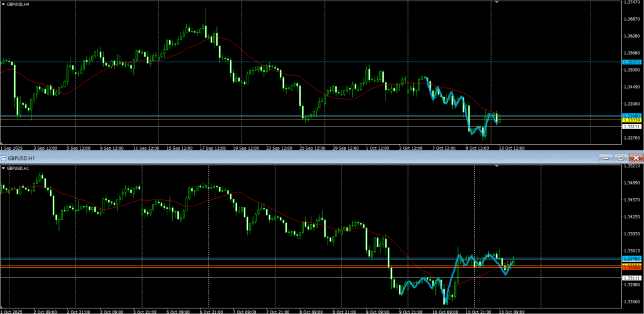This screenshot has height=314, width=644.
Task: Click the chart shift marker on H4 chart
Action: pyautogui.click(x=497, y=3)
